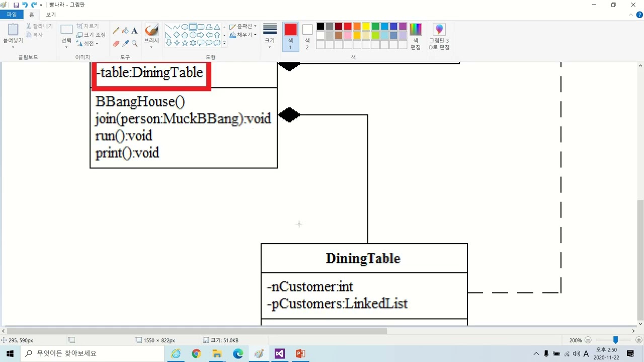Switch to the View (보기) tab
The width and height of the screenshot is (644, 362).
coord(51,15)
